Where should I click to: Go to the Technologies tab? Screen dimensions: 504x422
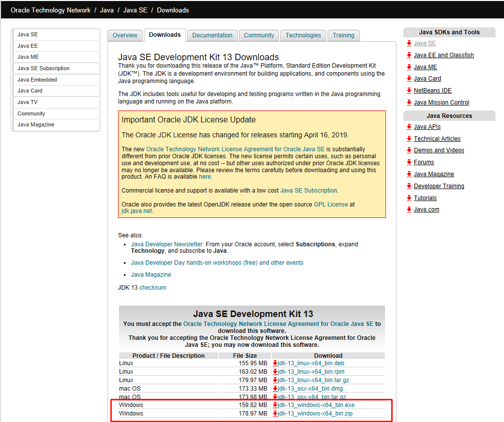[303, 35]
